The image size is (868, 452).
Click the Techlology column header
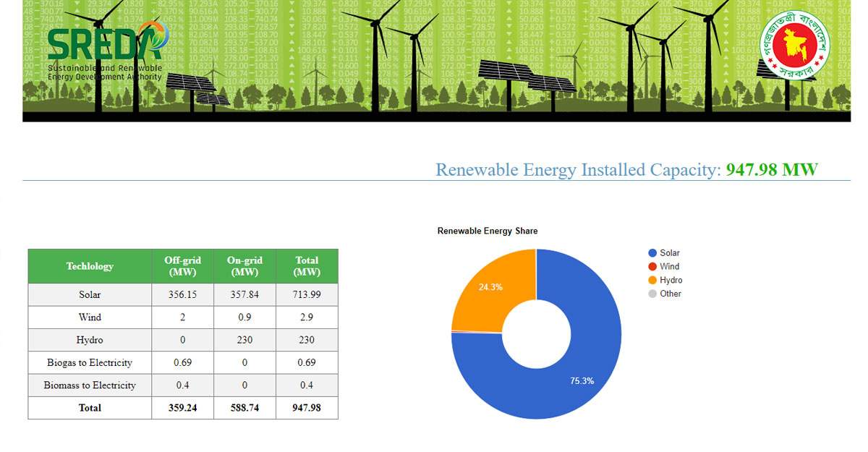90,266
